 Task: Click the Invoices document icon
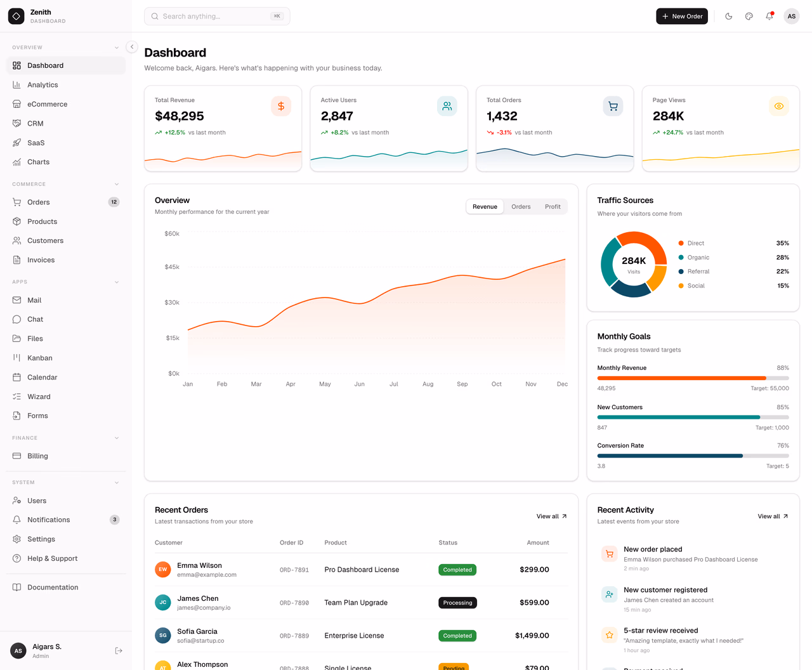click(17, 260)
